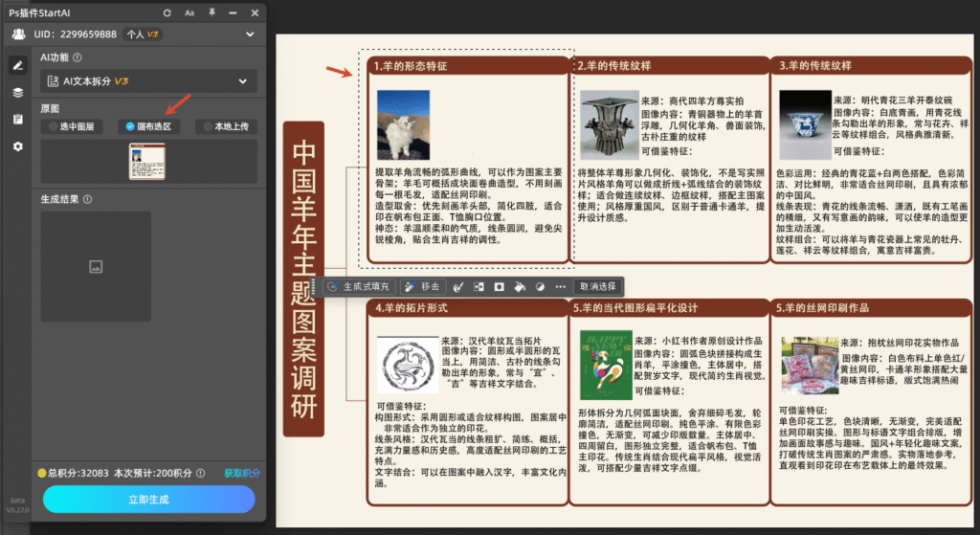Click the bronze 四羊方尊 vessel image
The height and width of the screenshot is (535, 980).
(610, 125)
